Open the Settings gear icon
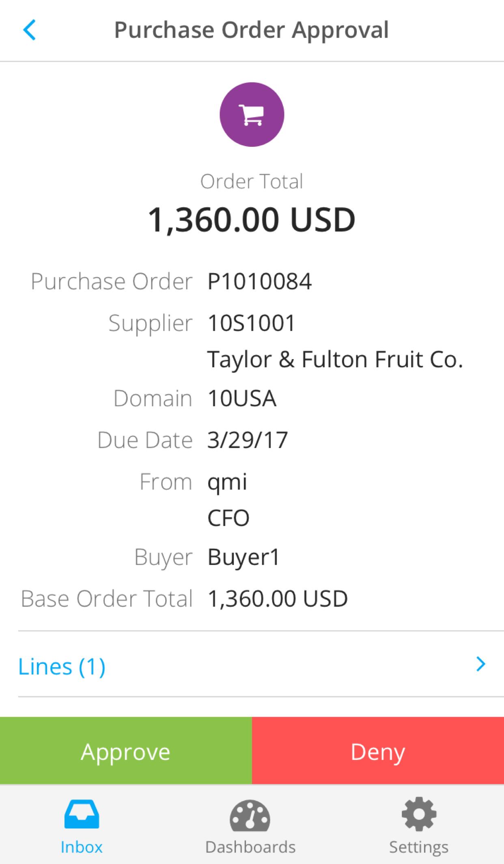504x864 pixels. pyautogui.click(x=419, y=814)
